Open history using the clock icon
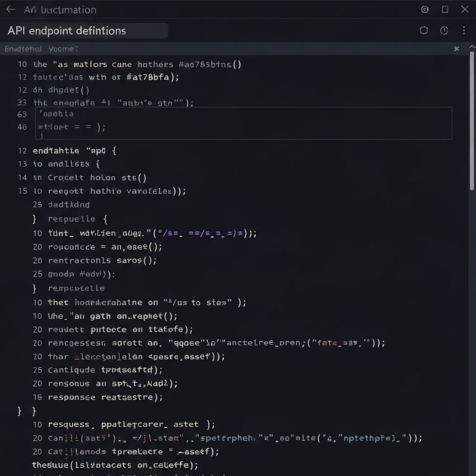 (444, 30)
